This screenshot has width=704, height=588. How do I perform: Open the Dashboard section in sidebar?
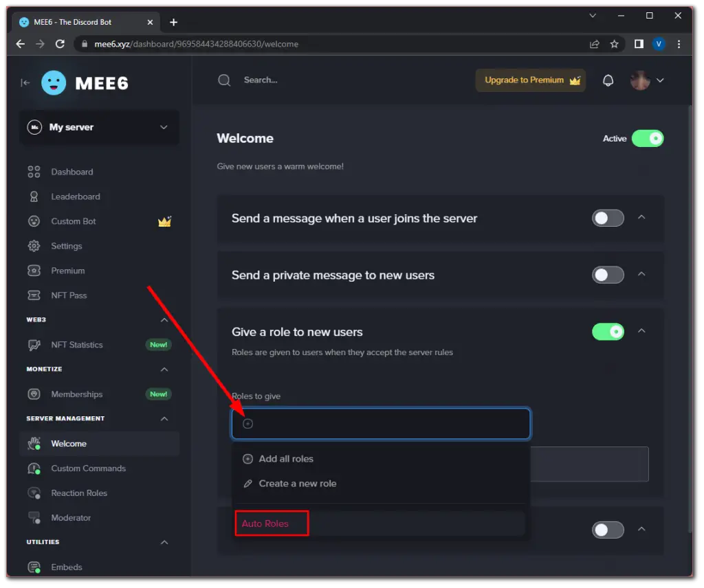[72, 172]
